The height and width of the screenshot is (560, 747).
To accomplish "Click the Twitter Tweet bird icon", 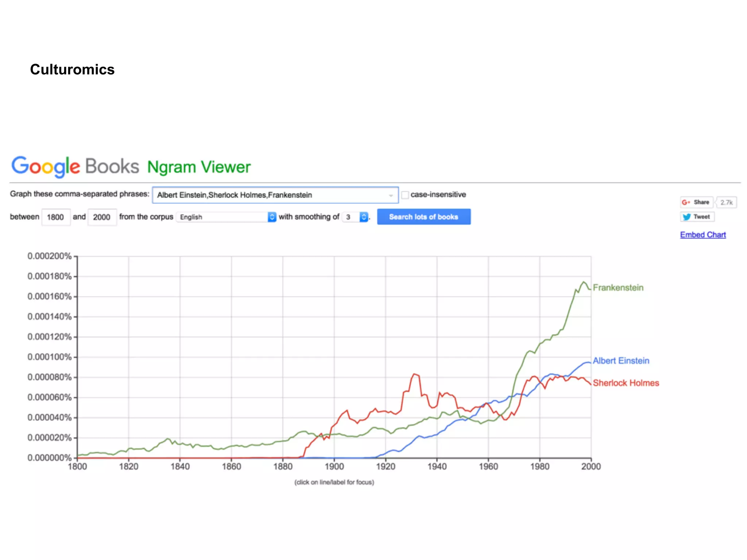I will [687, 217].
